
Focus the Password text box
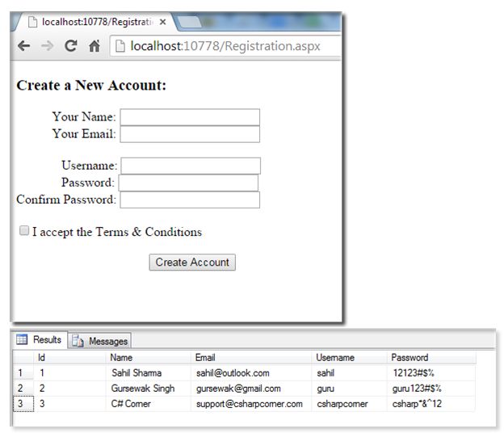tap(188, 183)
